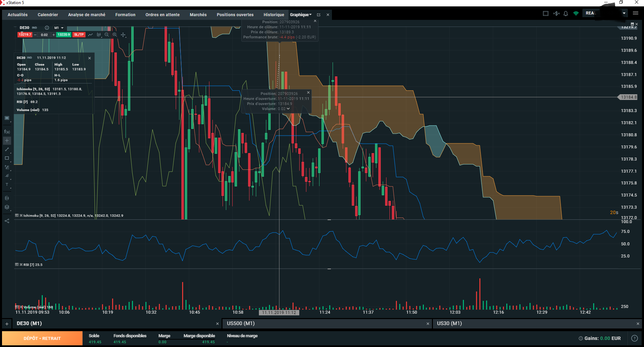Viewport: 644px width, 347px height.
Task: Open the hamburger main menu
Action: point(636,13)
